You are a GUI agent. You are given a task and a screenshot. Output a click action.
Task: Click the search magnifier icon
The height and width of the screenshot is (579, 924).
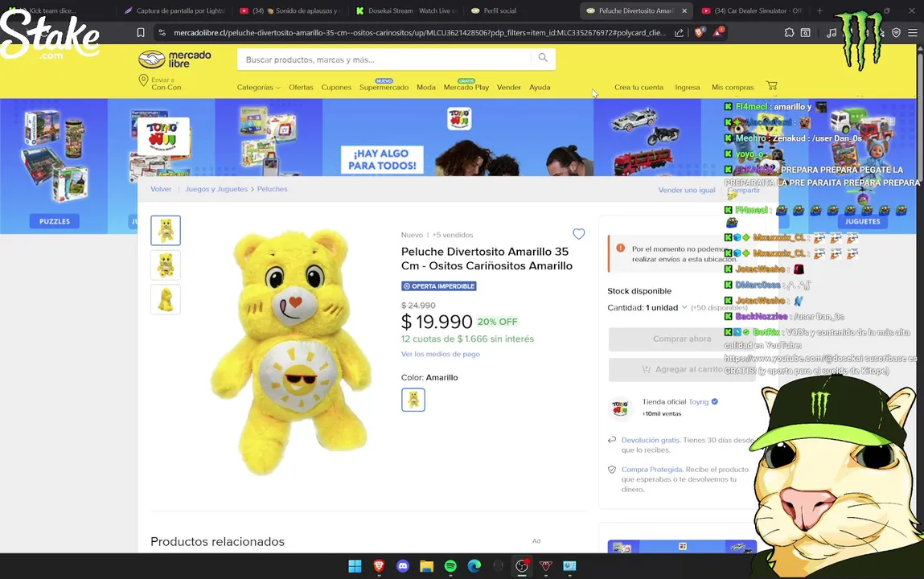543,58
